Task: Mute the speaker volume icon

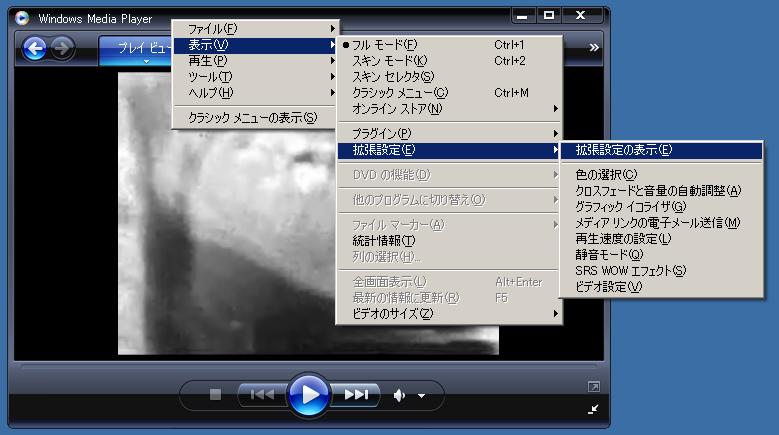Action: tap(399, 395)
